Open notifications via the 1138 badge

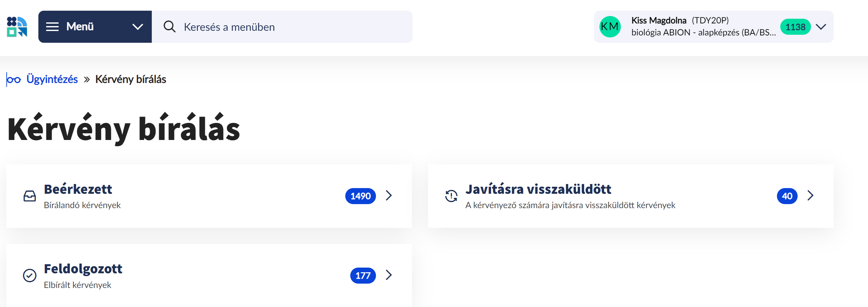(796, 27)
